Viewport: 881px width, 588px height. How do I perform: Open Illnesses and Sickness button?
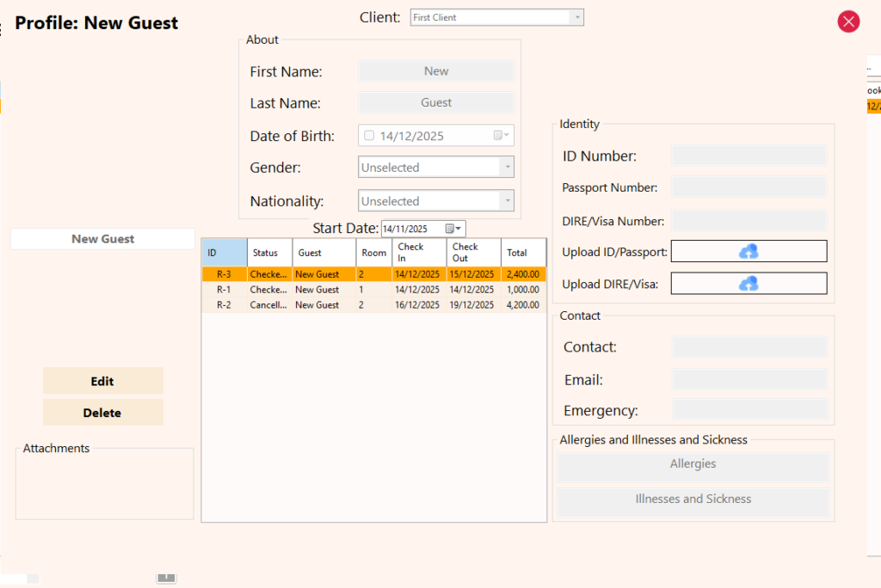(x=693, y=500)
